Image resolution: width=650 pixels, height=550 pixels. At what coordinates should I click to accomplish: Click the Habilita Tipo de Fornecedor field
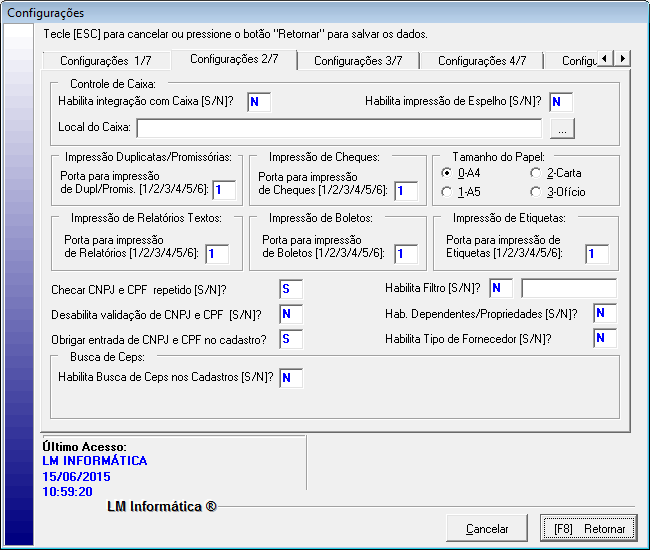click(604, 338)
